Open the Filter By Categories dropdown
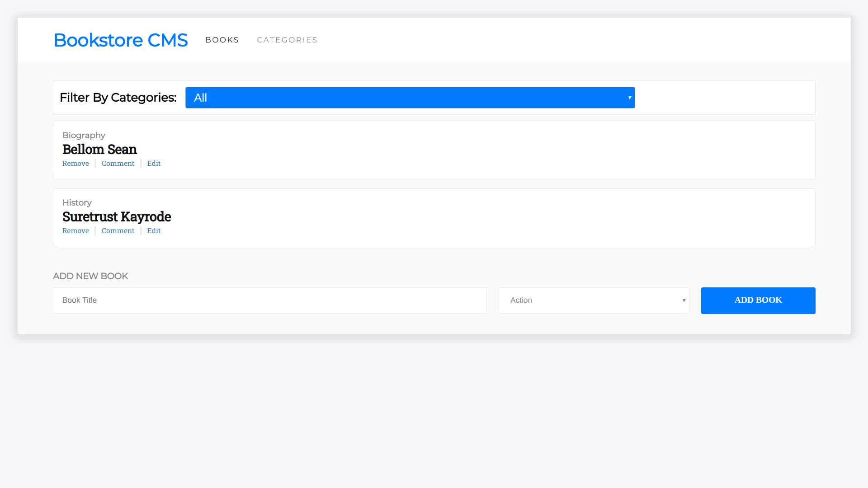The height and width of the screenshot is (488, 868). click(x=410, y=98)
